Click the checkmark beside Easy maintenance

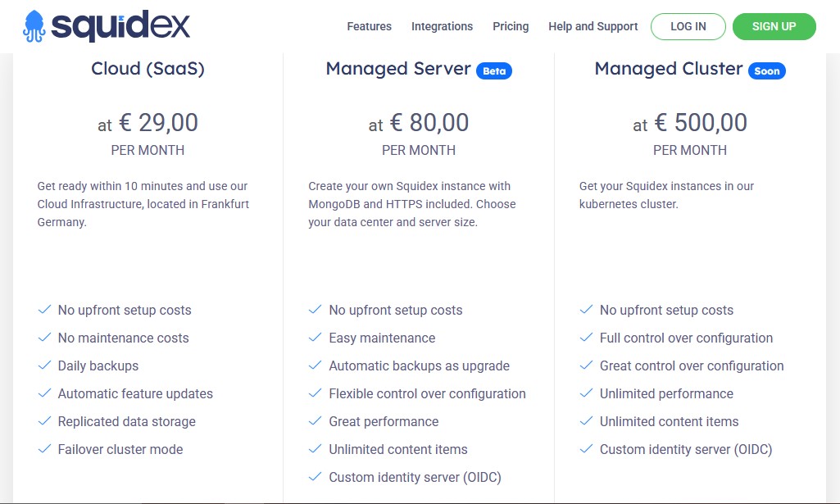(316, 338)
